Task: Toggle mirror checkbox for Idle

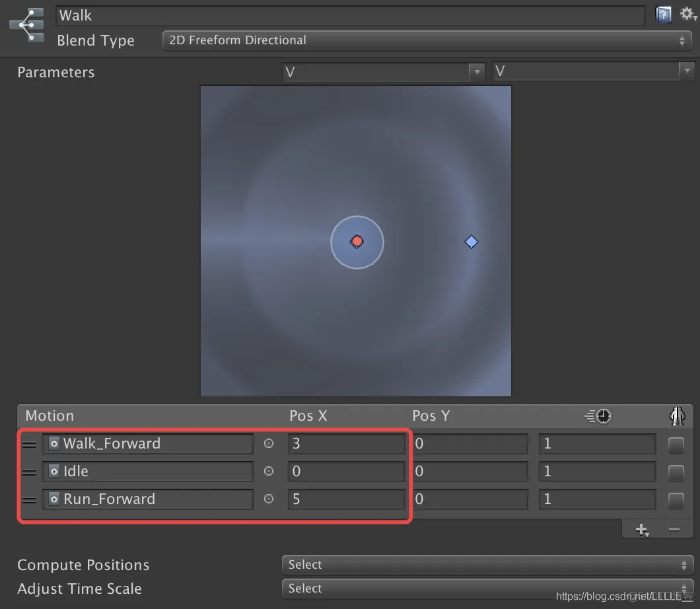Action: tap(676, 473)
